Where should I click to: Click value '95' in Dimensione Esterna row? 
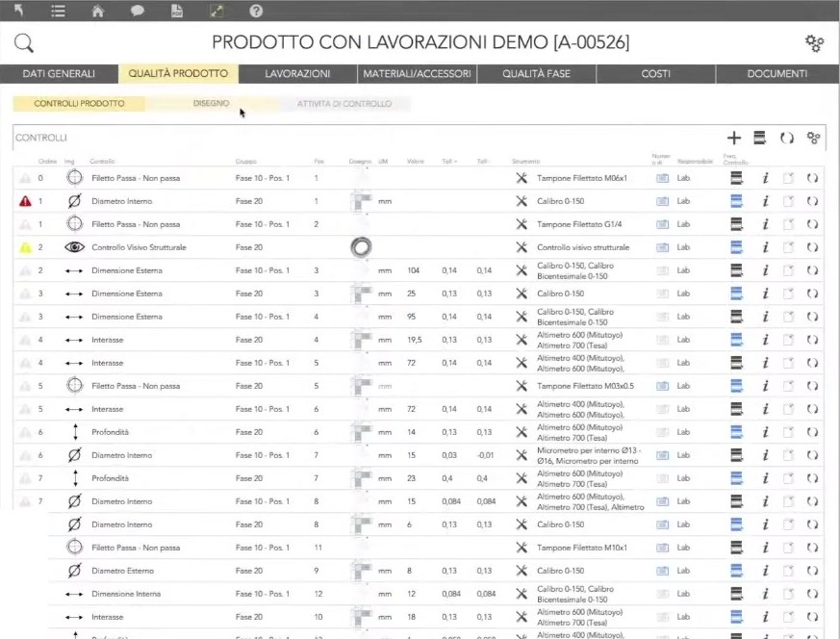[x=411, y=317]
